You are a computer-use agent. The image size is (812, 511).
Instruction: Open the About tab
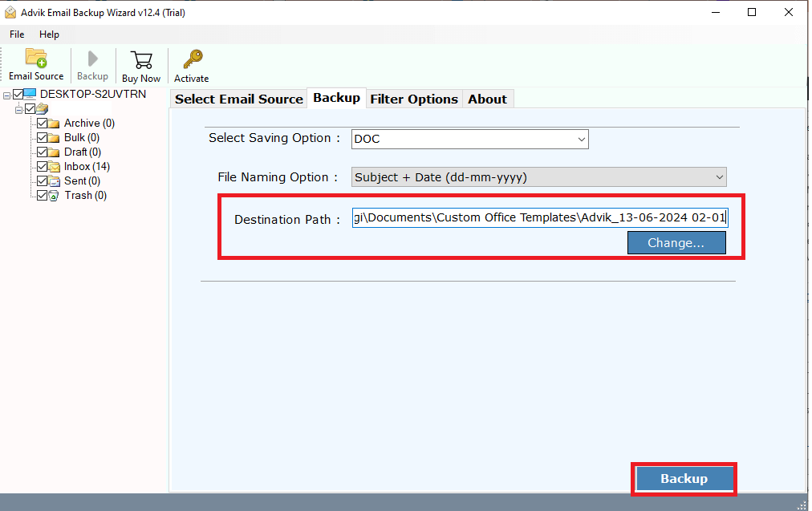tap(487, 99)
